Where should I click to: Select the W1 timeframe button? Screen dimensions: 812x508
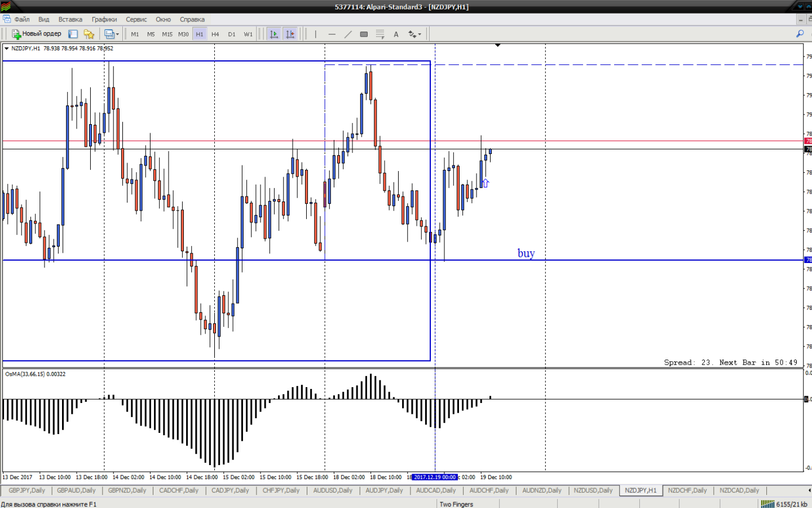coord(248,34)
